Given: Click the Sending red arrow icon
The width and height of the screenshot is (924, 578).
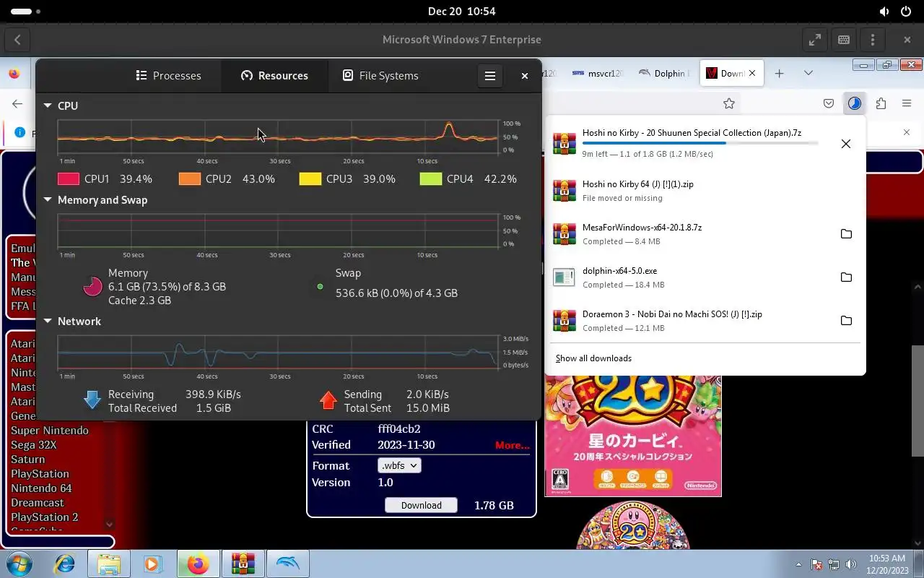Looking at the screenshot, I should [328, 400].
